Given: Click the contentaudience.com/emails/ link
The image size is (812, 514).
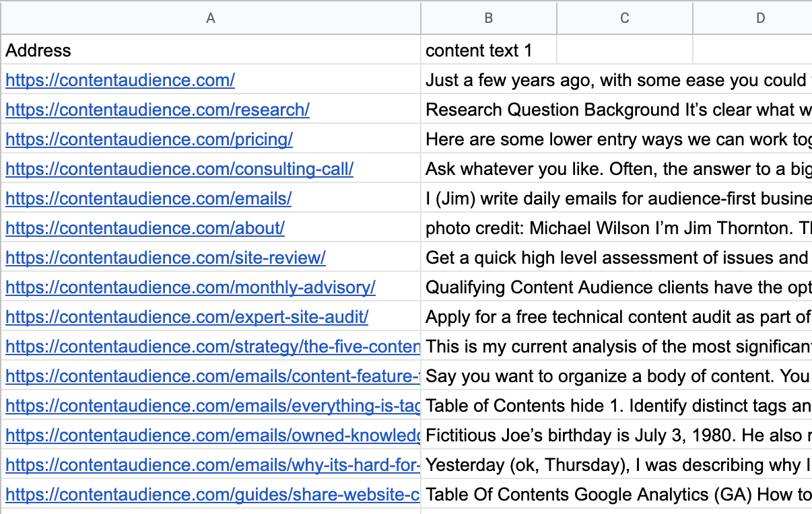Looking at the screenshot, I should (148, 198).
